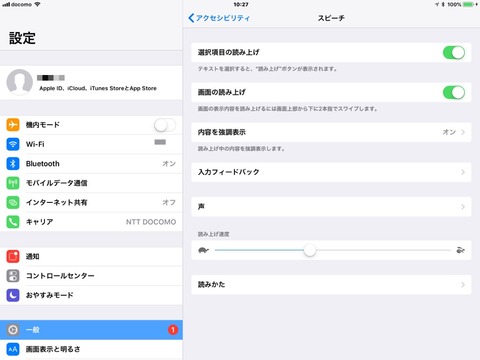Toggle 画面の読み上げ switch off
Viewport: 480px width, 360px height.
pyautogui.click(x=454, y=93)
